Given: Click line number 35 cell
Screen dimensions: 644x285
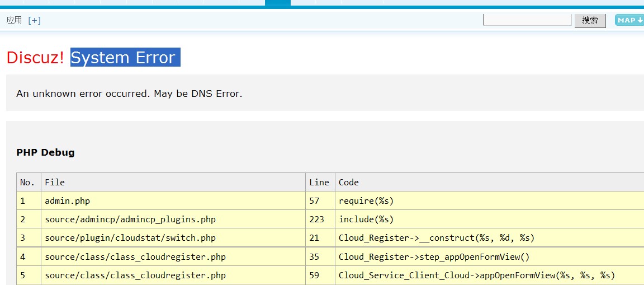Looking at the screenshot, I should tap(320, 257).
